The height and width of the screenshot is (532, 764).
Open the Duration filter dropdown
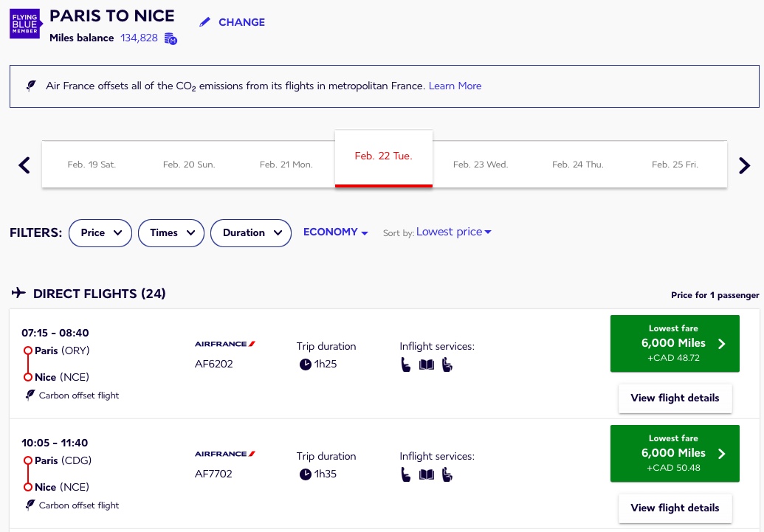251,233
